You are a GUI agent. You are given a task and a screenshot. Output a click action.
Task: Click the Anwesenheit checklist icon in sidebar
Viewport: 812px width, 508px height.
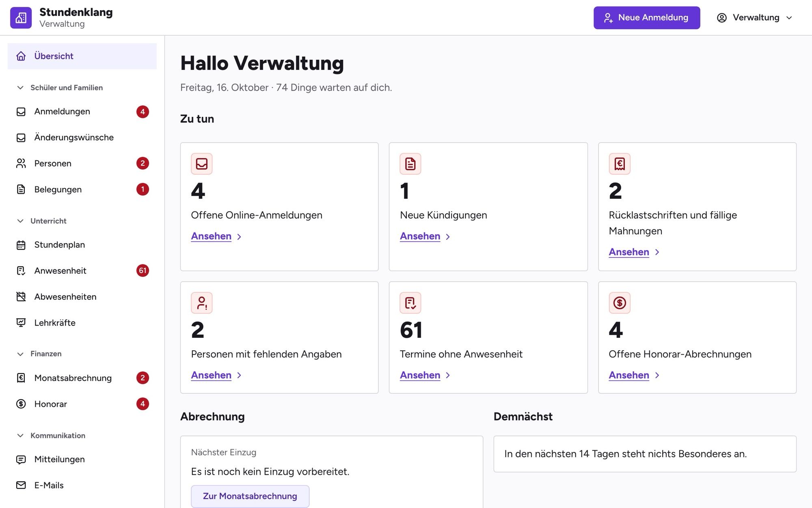pos(21,271)
